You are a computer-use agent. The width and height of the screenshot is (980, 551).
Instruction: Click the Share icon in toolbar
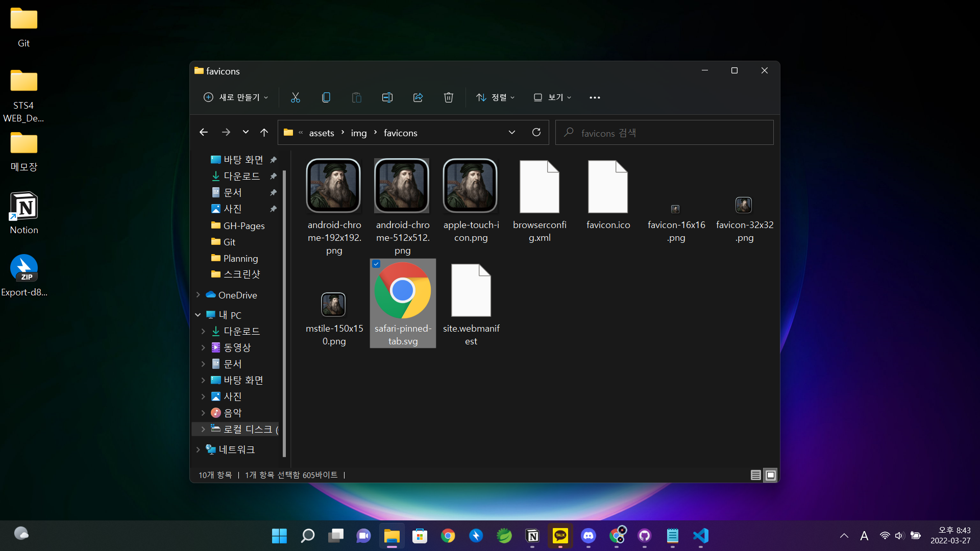pos(418,97)
